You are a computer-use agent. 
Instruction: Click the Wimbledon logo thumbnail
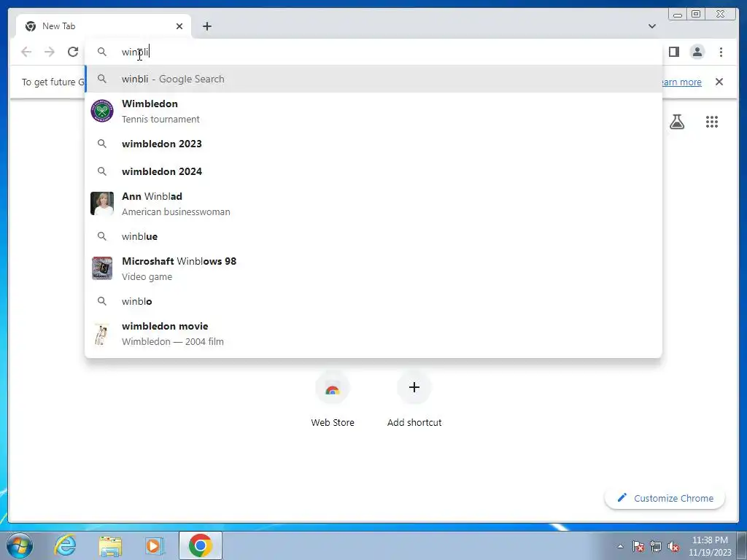pos(102,111)
